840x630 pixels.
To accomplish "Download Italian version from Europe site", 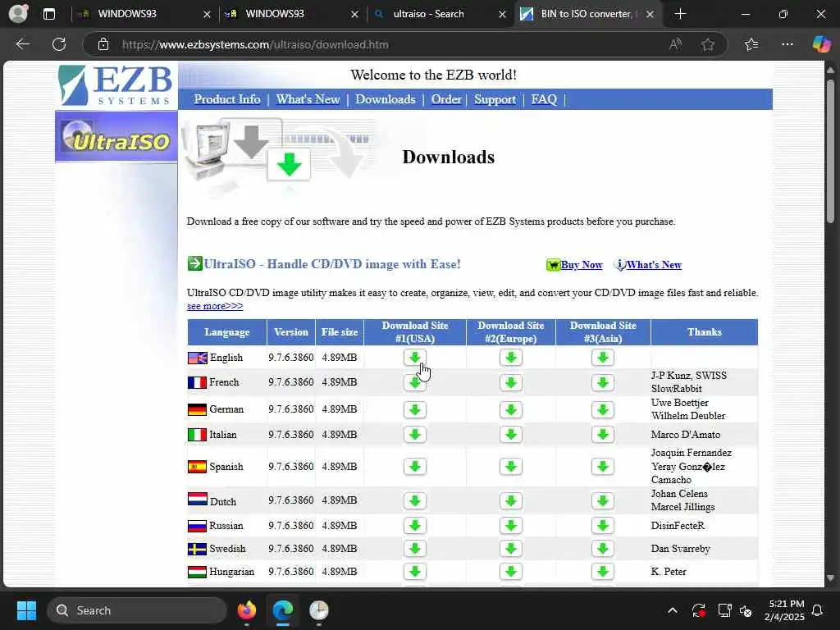I will point(510,435).
